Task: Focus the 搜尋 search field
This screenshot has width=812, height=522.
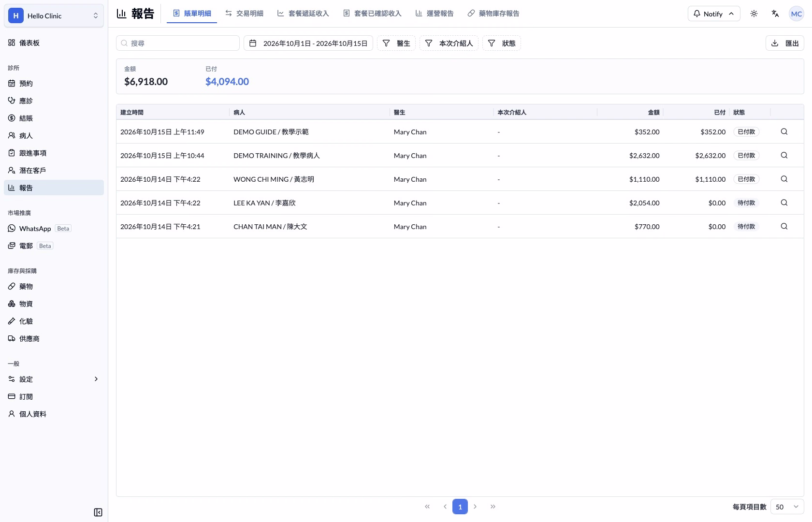Action: (x=178, y=43)
